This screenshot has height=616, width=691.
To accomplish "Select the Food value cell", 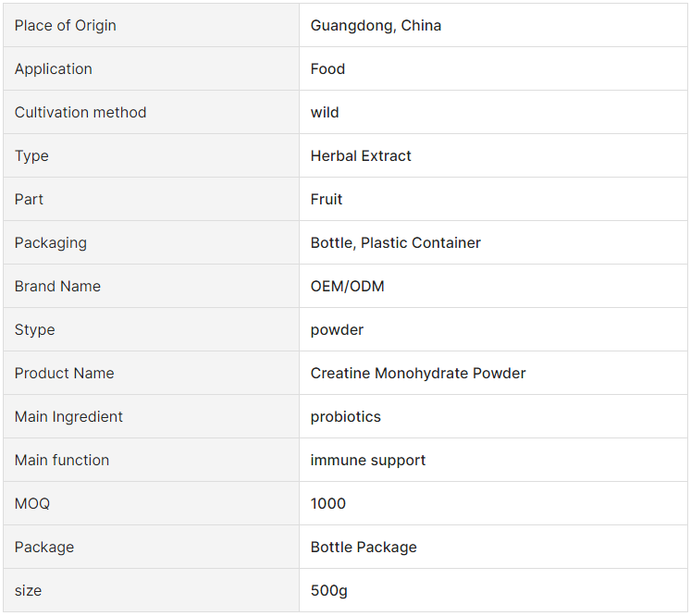I will 493,68.
